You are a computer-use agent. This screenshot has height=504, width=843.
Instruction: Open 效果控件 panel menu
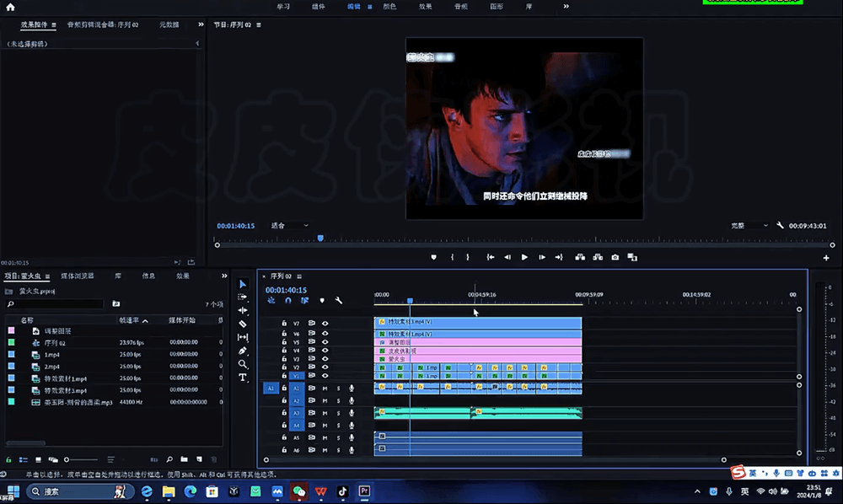click(x=54, y=24)
